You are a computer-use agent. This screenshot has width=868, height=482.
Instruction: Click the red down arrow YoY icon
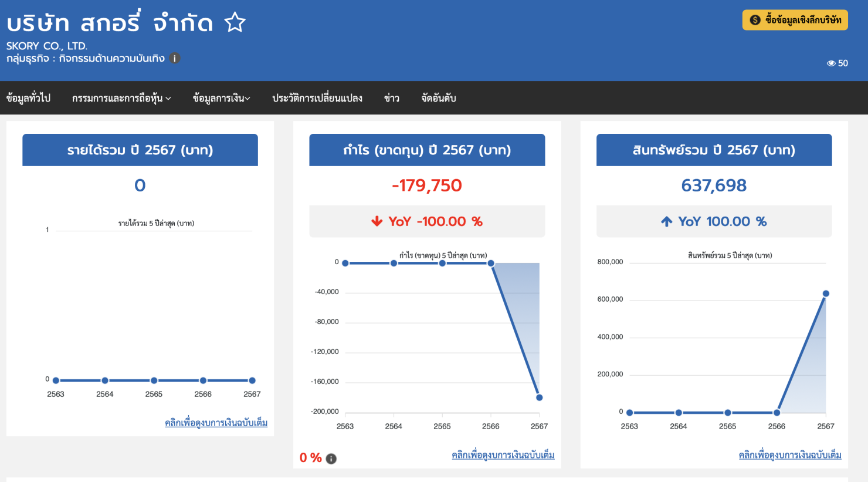377,221
